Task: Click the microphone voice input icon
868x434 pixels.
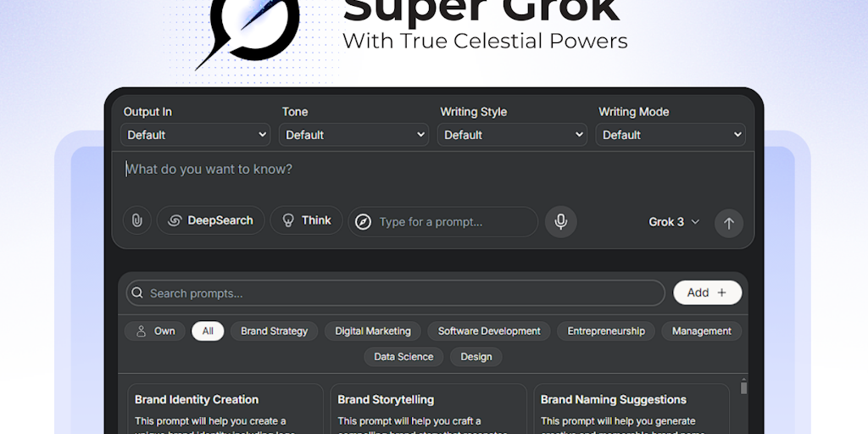Action: [560, 221]
